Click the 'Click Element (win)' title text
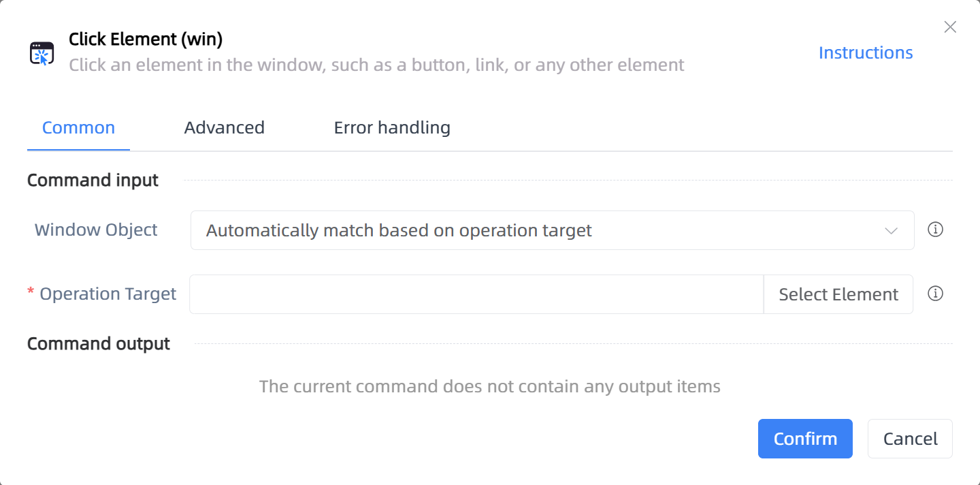The width and height of the screenshot is (980, 485). pos(146,40)
